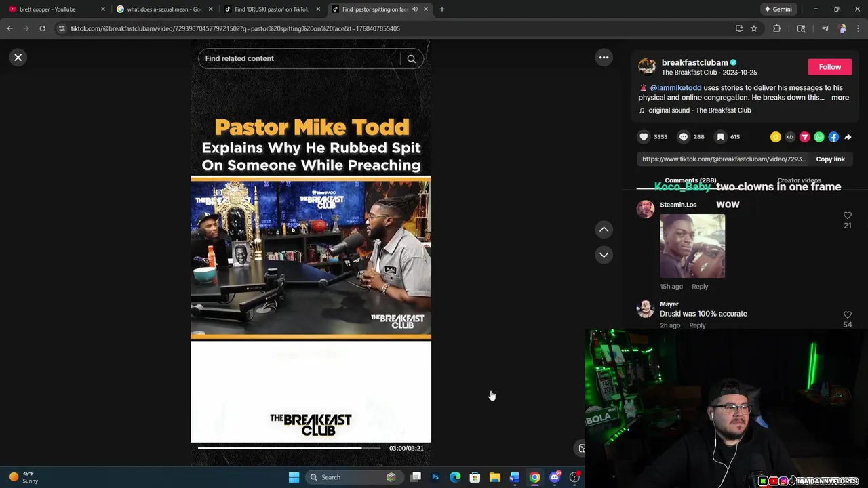Screen dimensions: 868x488
Task: Open the Gemini button in Chrome
Action: point(778,9)
